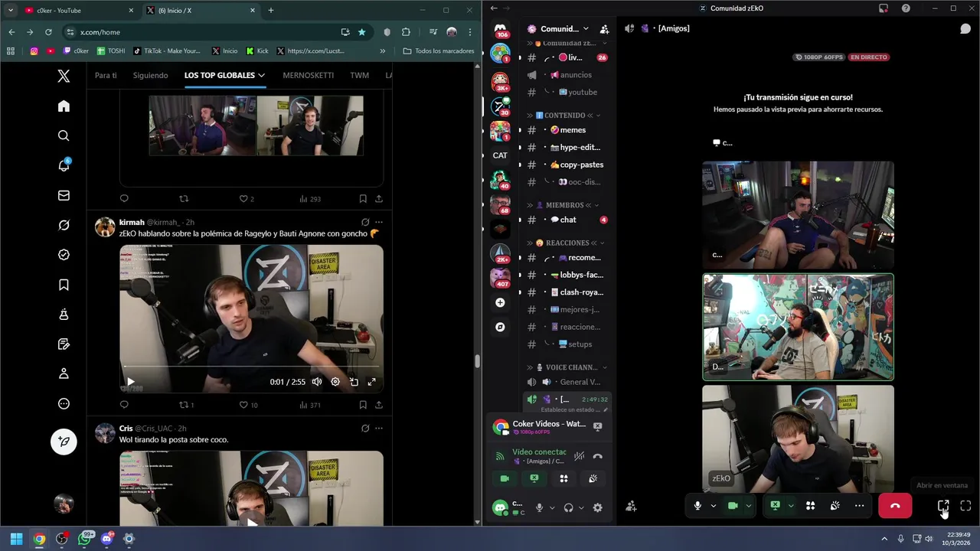980x551 pixels.
Task: Open X search (magnifier icon)
Action: click(64, 135)
